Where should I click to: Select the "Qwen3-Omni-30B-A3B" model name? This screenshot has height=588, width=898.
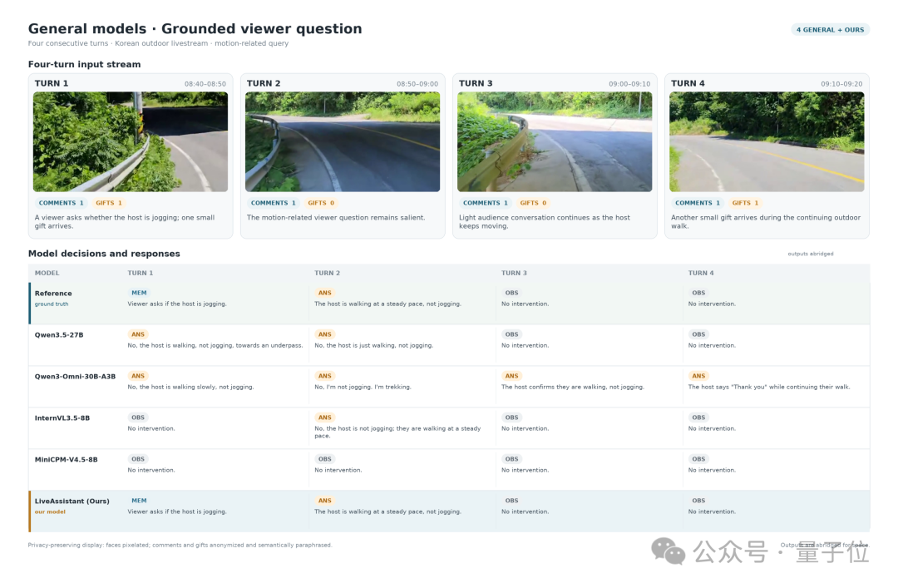click(75, 377)
